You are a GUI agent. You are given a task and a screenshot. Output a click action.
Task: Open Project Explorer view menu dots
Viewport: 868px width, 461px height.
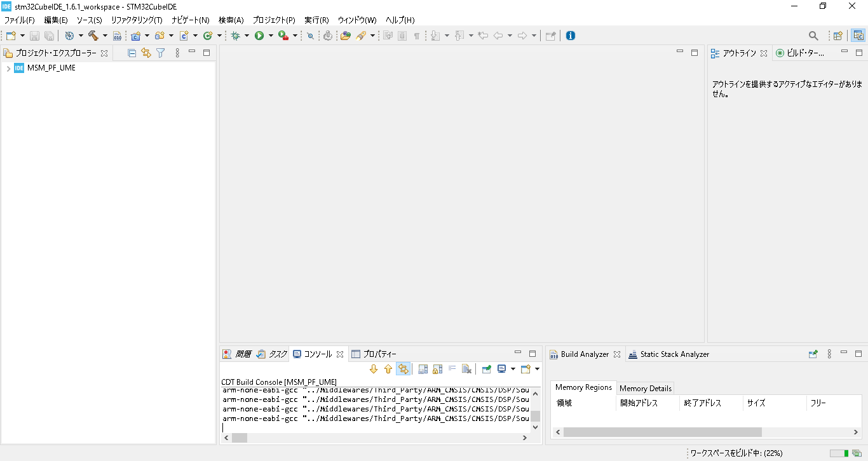pos(177,53)
